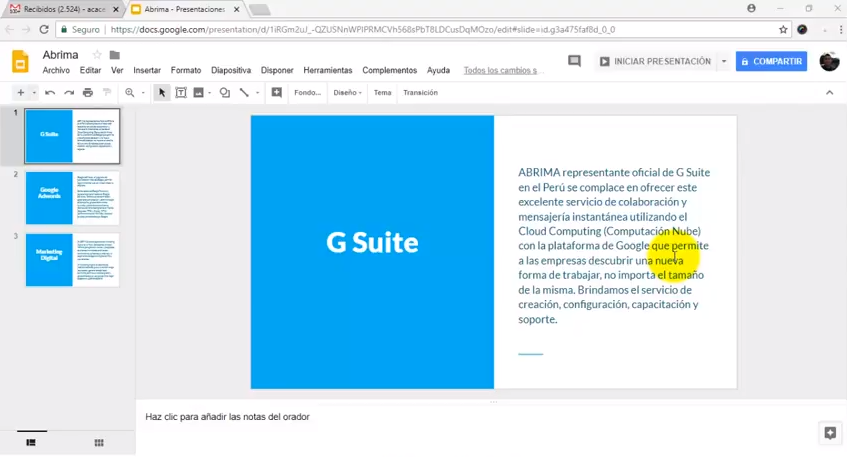The height and width of the screenshot is (457, 847).
Task: Click the browser extension icon
Action: 802,29
